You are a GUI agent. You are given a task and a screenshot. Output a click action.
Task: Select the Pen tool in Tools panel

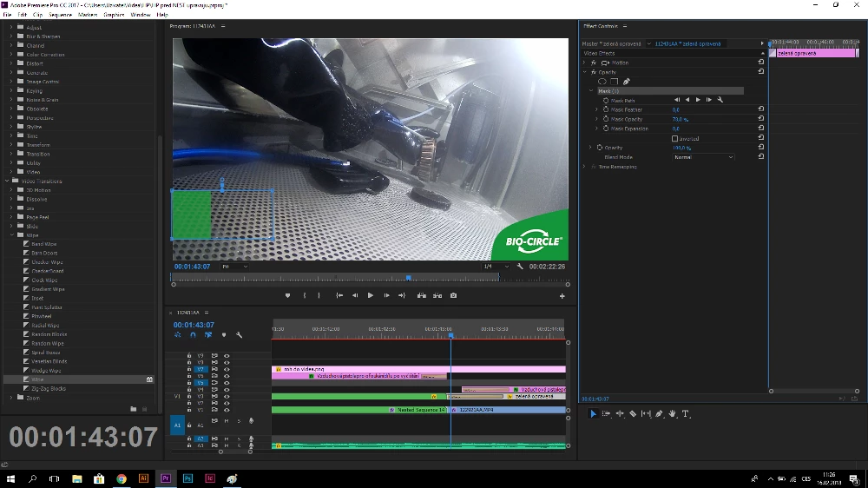(660, 414)
